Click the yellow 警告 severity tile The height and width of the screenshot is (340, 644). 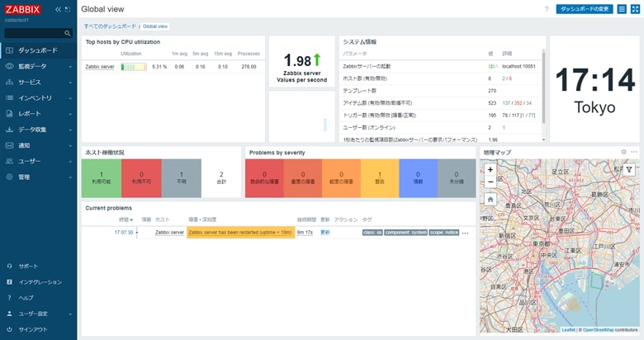point(380,178)
